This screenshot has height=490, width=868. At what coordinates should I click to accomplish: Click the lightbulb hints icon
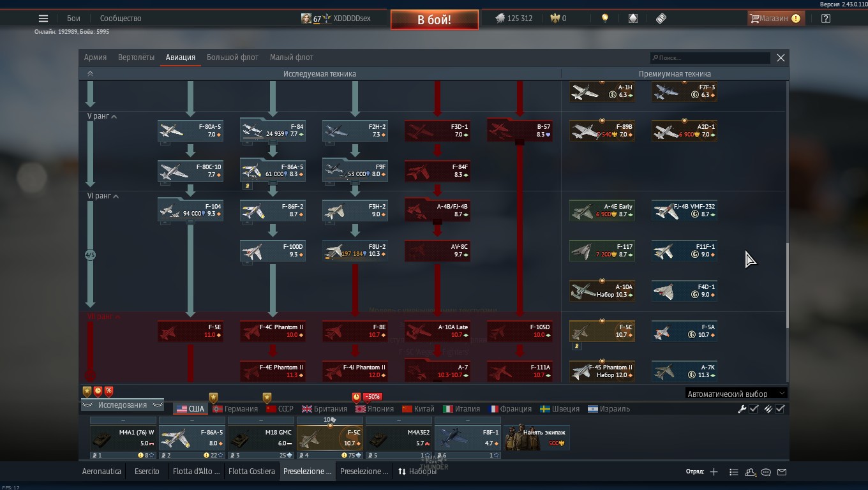[x=605, y=19]
